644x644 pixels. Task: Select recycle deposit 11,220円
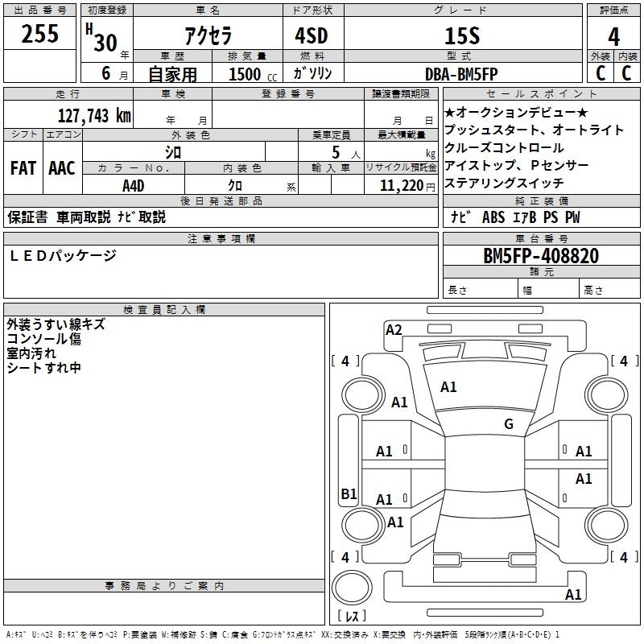point(407,186)
